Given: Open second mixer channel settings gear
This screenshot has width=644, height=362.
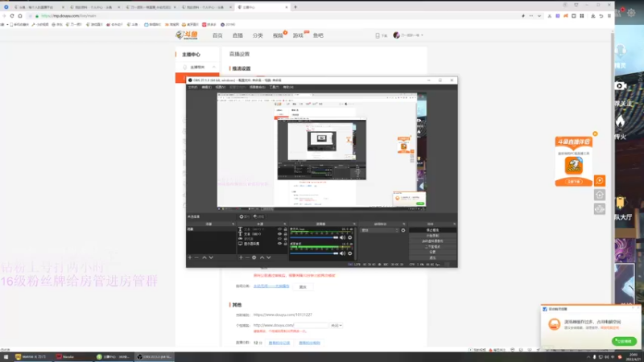Looking at the screenshot, I should tap(350, 253).
